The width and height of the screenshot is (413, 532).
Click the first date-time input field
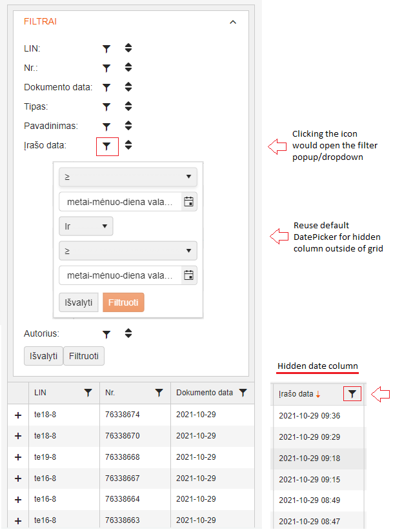click(x=119, y=202)
